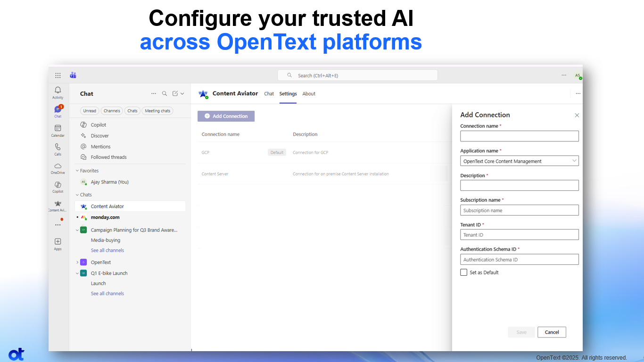Open the Content Aviator chat
The image size is (644, 362).
pos(130,206)
